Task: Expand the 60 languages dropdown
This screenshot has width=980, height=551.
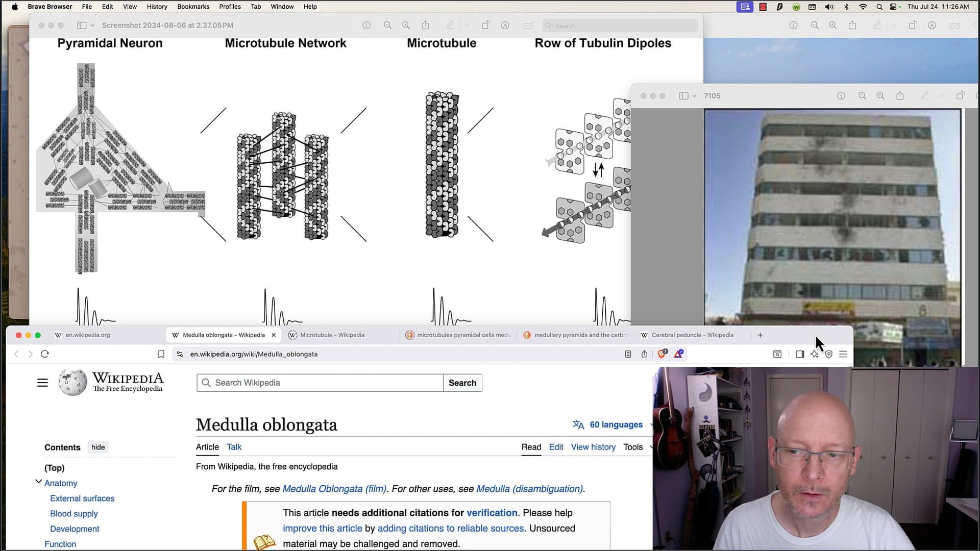Action: point(616,424)
